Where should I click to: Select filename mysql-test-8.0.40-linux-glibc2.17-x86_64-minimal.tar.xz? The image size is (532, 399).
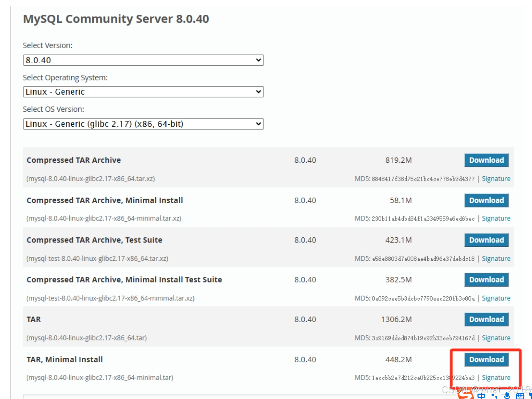tap(110, 298)
